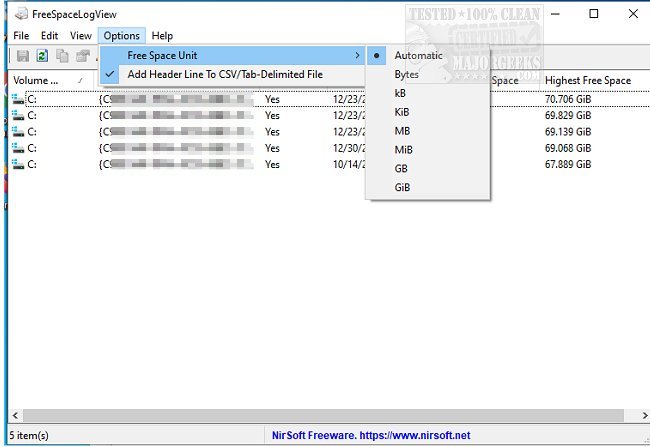
Task: Click the Properties toolbar icon
Action: coord(82,56)
